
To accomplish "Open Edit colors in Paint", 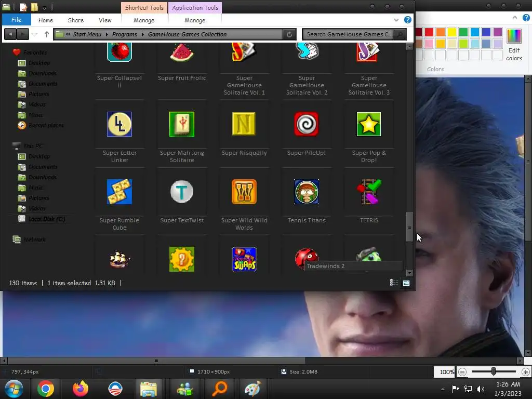I will click(514, 45).
